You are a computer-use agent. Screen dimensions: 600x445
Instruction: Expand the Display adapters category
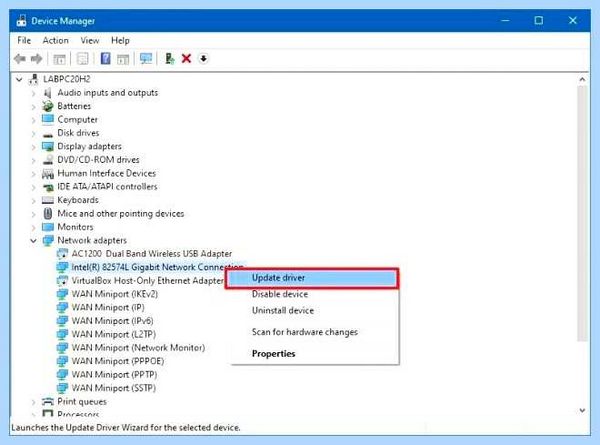33,147
